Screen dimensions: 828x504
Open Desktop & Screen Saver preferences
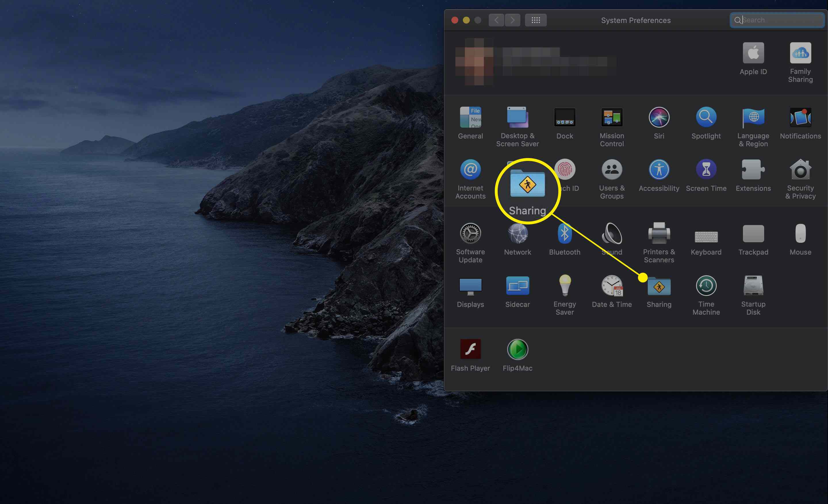pyautogui.click(x=517, y=118)
